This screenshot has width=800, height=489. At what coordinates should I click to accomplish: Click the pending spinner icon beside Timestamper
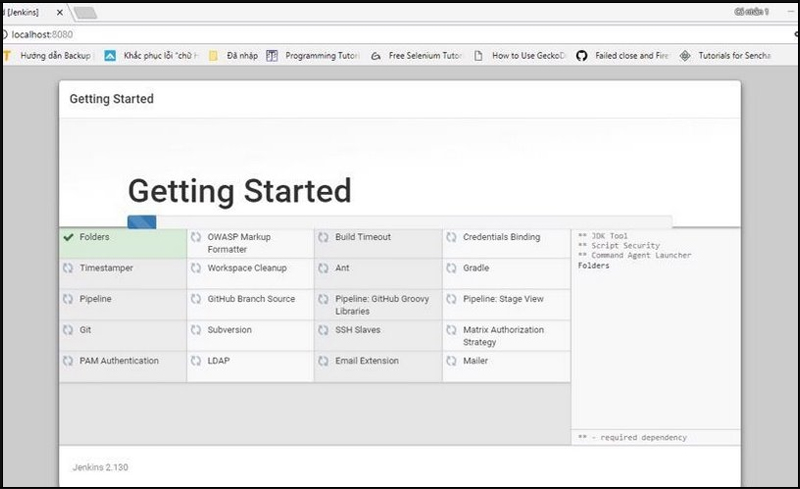pyautogui.click(x=68, y=268)
